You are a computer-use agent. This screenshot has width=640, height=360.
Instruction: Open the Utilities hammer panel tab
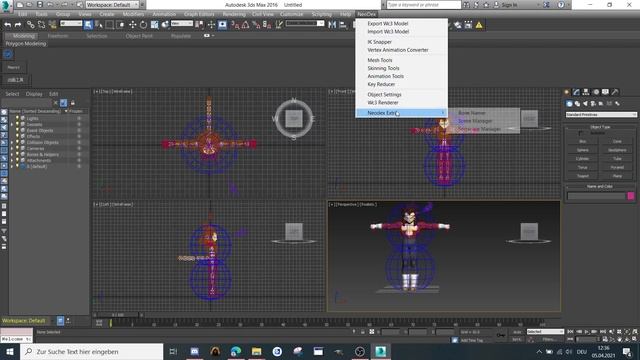coord(615,92)
